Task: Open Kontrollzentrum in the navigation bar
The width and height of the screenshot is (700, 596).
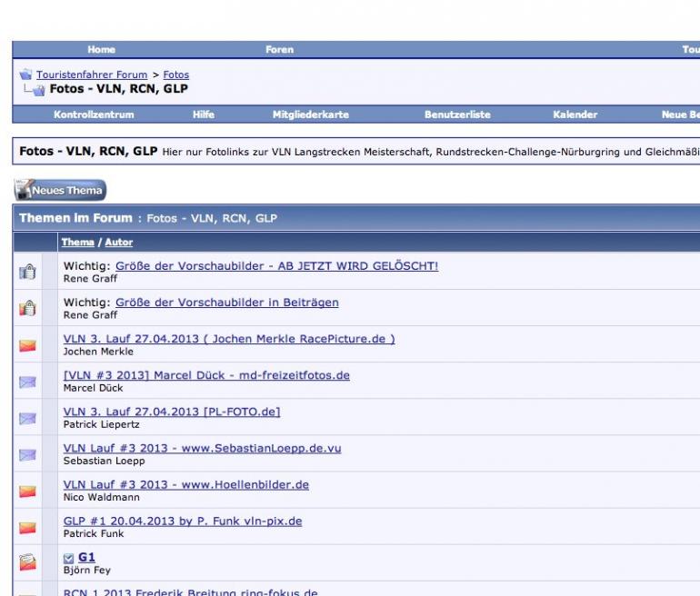Action: tap(95, 115)
